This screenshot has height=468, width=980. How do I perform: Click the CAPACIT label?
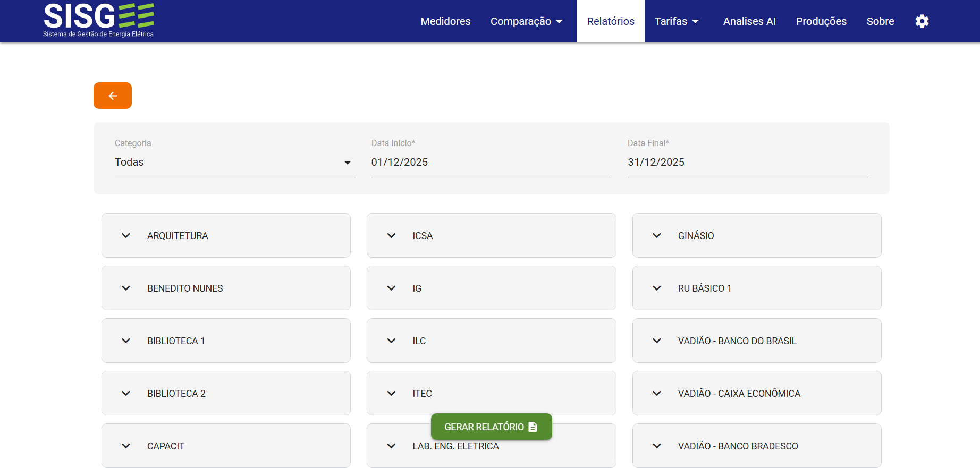[x=166, y=446]
